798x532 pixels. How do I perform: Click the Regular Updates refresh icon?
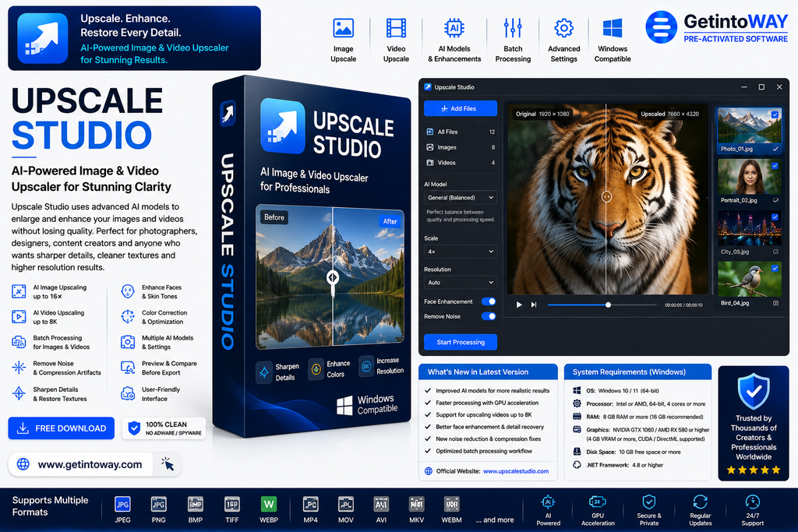(x=701, y=502)
